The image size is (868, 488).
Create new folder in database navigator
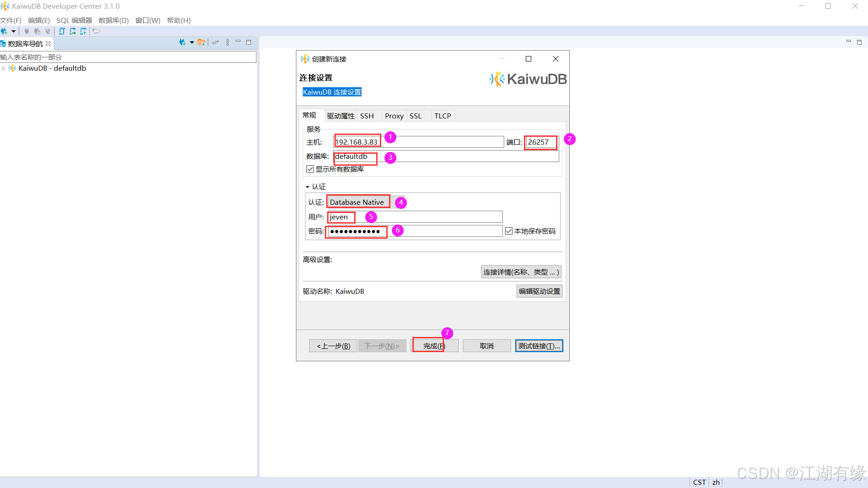point(201,42)
